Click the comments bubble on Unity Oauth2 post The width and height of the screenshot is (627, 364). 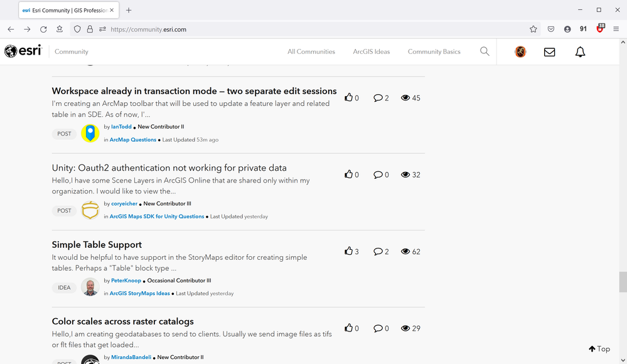[x=378, y=175]
